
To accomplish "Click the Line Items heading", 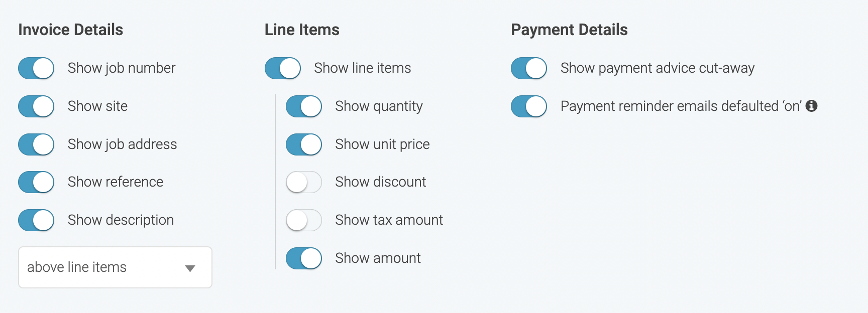I will pyautogui.click(x=302, y=30).
